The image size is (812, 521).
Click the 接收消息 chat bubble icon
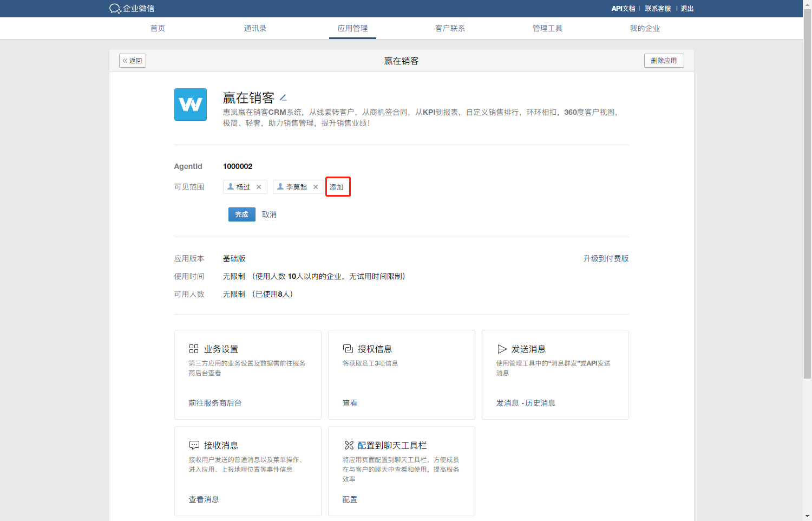194,445
